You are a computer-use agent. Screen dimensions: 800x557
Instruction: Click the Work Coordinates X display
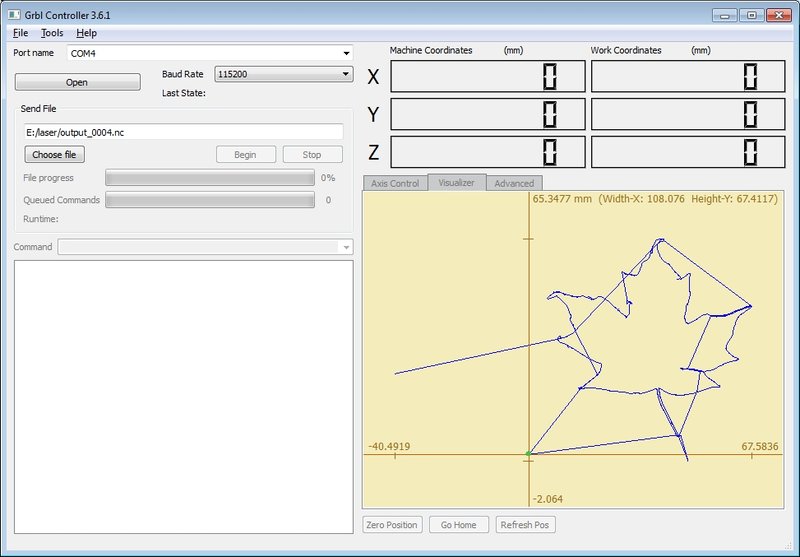(688, 77)
